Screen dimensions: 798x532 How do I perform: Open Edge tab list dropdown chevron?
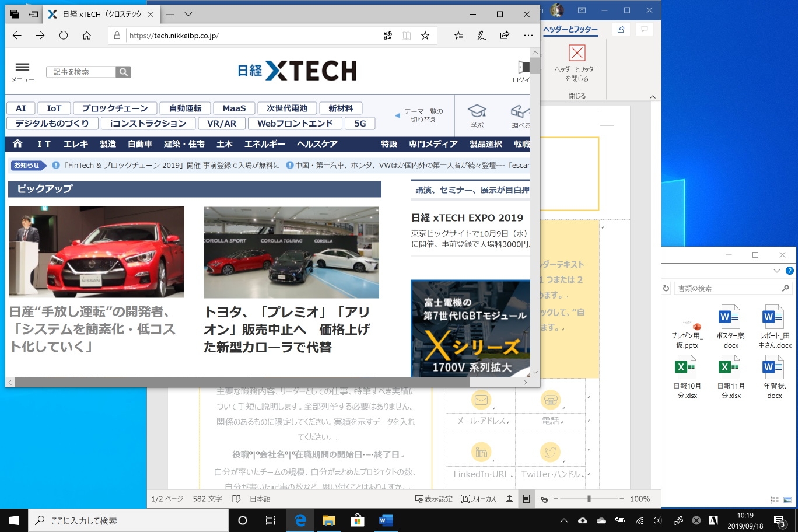[x=188, y=14]
